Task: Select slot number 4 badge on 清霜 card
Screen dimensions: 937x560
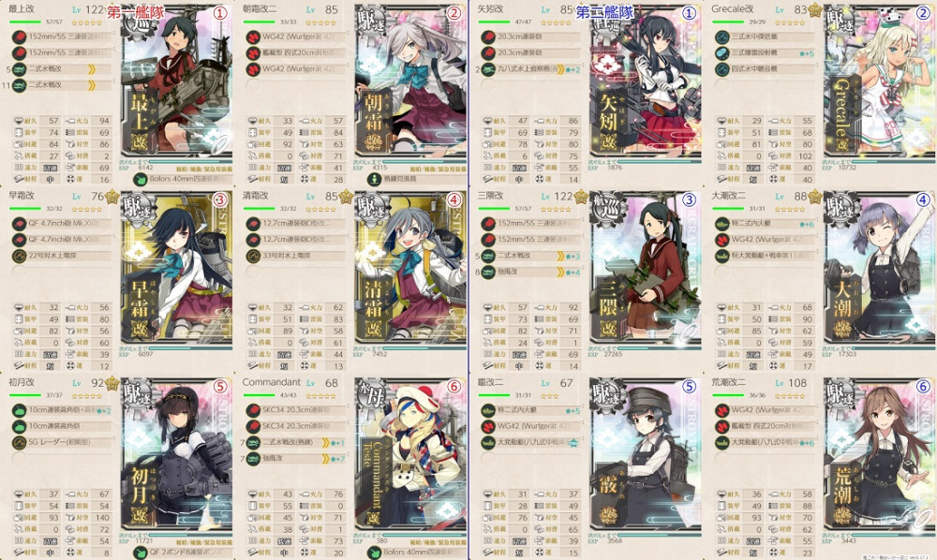Action: (454, 199)
